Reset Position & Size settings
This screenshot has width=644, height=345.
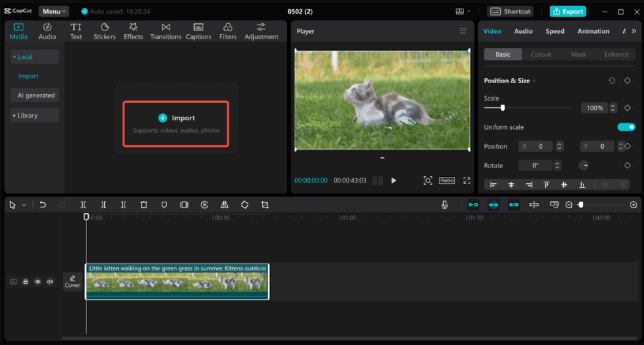click(612, 81)
